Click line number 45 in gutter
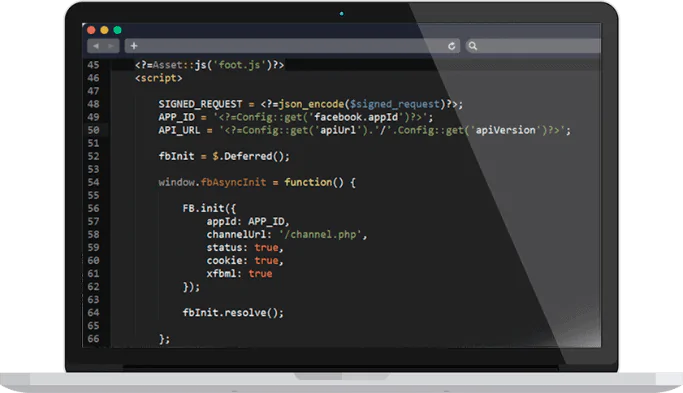This screenshot has height=393, width=683. 93,65
